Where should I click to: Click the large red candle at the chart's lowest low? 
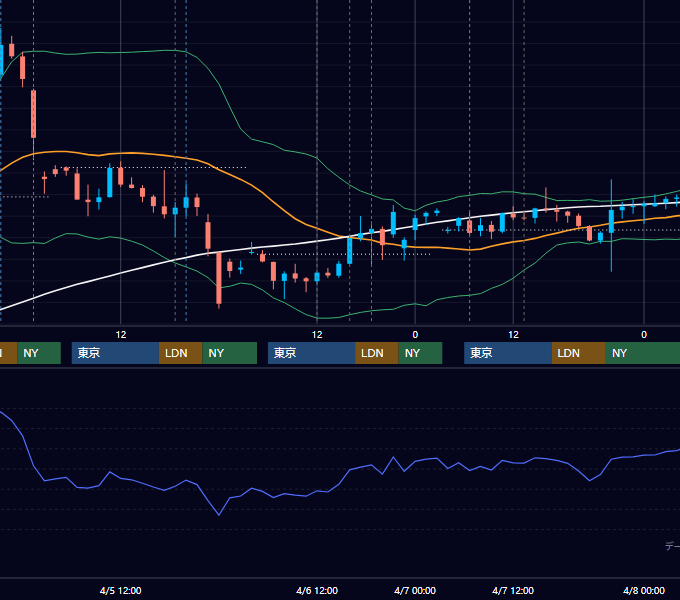pos(219,277)
